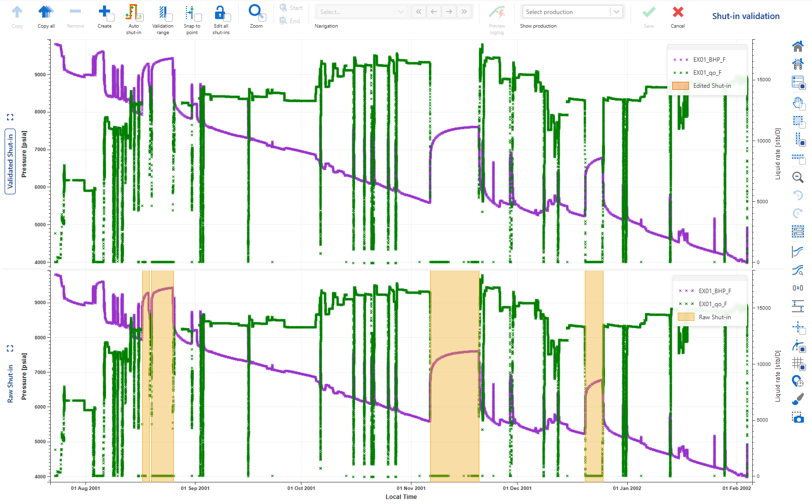Click the Raw Shut-in legend color swatch

686,317
